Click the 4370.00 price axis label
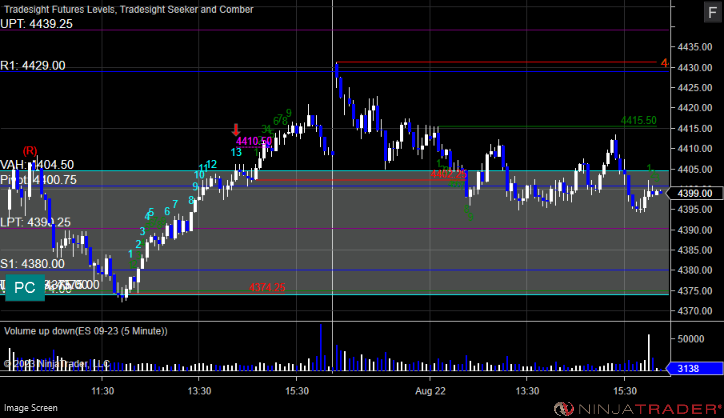 [x=694, y=311]
